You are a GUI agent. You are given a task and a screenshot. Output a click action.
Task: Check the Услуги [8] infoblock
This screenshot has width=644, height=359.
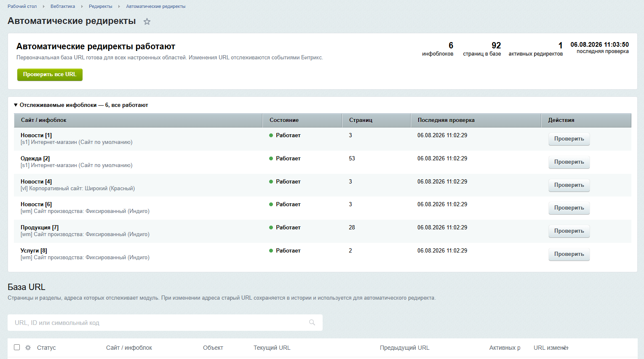coord(569,254)
